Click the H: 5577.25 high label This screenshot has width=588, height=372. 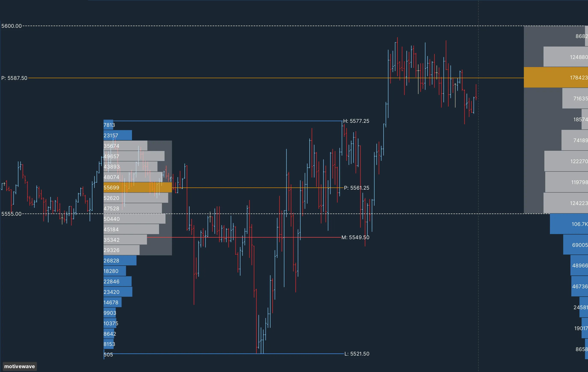pos(356,121)
